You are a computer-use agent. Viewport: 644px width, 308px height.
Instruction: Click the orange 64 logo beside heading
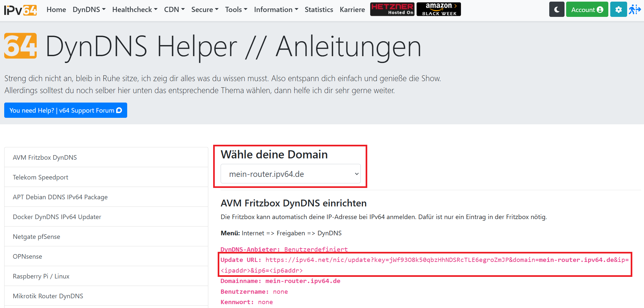pyautogui.click(x=20, y=46)
